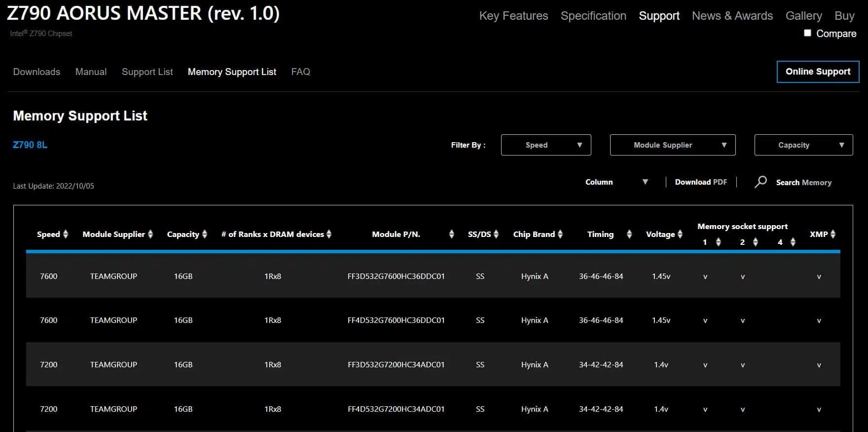
Task: Sort by # of Ranks x DRAM devices arrows
Action: (x=329, y=234)
